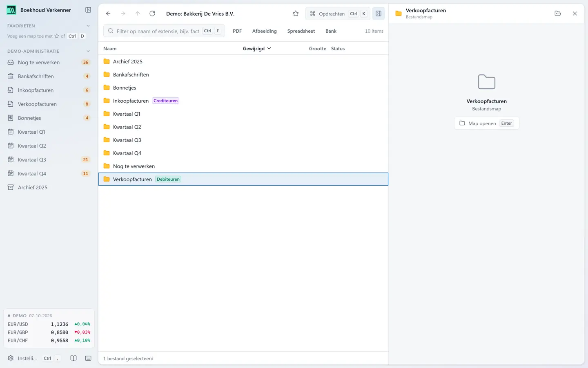Select the Inkoopfacturen folder row

[x=243, y=101]
